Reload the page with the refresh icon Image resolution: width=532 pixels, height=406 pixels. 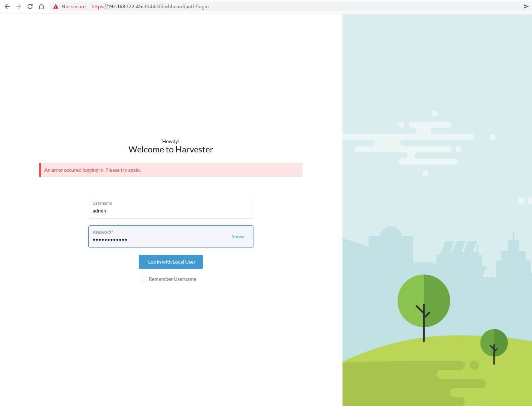click(x=30, y=6)
